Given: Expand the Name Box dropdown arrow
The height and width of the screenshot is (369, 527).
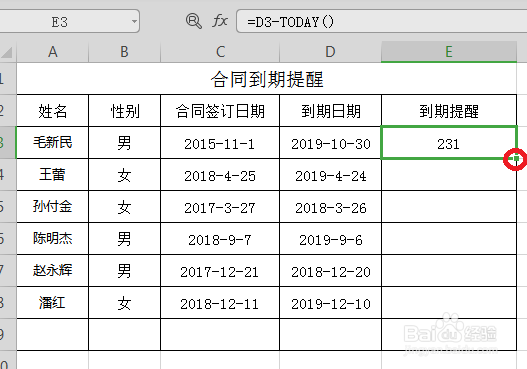Looking at the screenshot, I should [134, 22].
